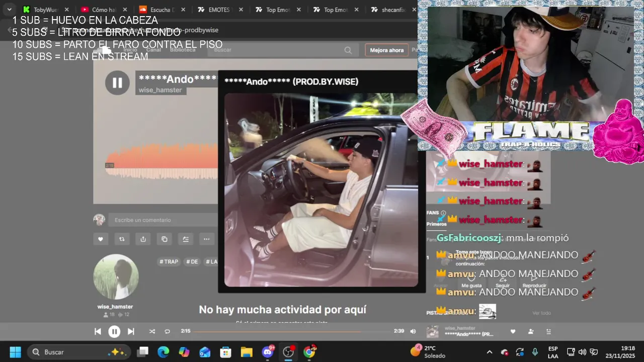Close the TobyWue tab

67,10
